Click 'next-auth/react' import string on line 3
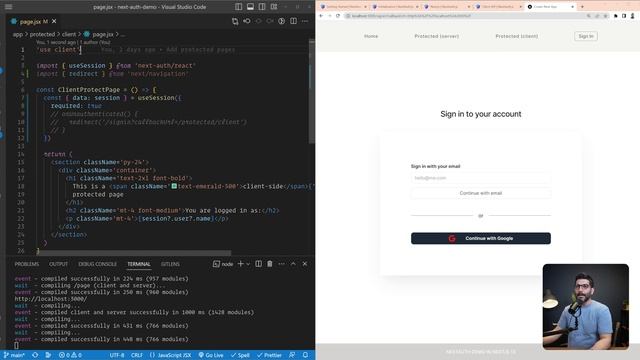640x360 pixels. [165, 66]
